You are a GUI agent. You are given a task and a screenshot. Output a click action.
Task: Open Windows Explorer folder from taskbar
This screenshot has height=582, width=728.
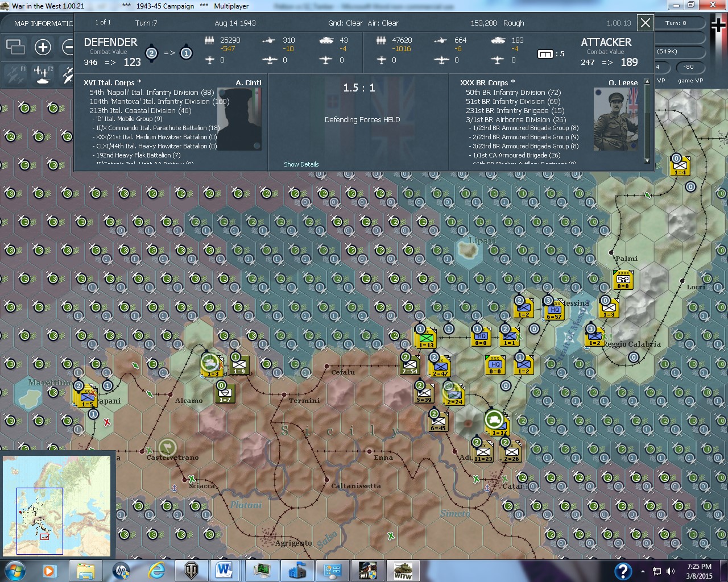point(85,571)
